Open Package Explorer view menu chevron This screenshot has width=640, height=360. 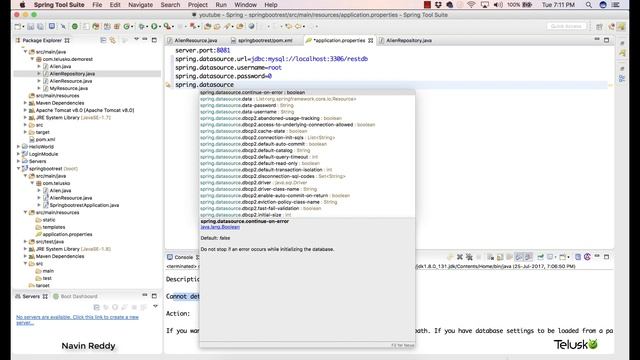(136, 40)
